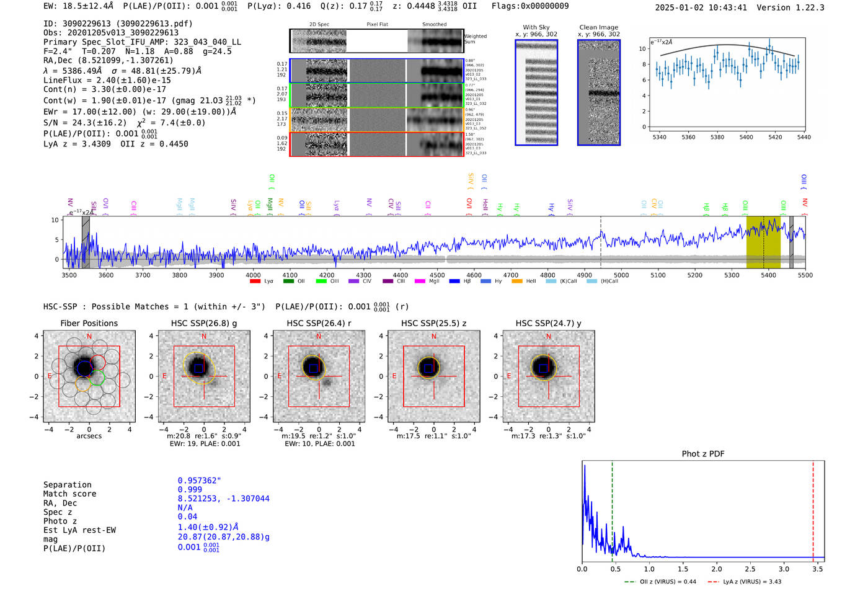
Task: Click the red Lyα legend swatch
Action: click(255, 282)
